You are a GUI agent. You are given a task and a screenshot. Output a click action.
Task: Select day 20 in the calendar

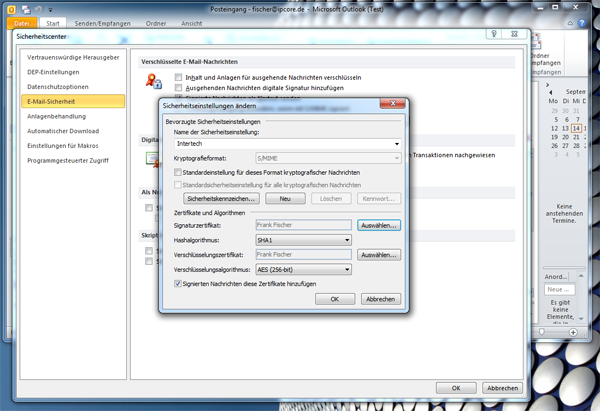tap(565, 137)
